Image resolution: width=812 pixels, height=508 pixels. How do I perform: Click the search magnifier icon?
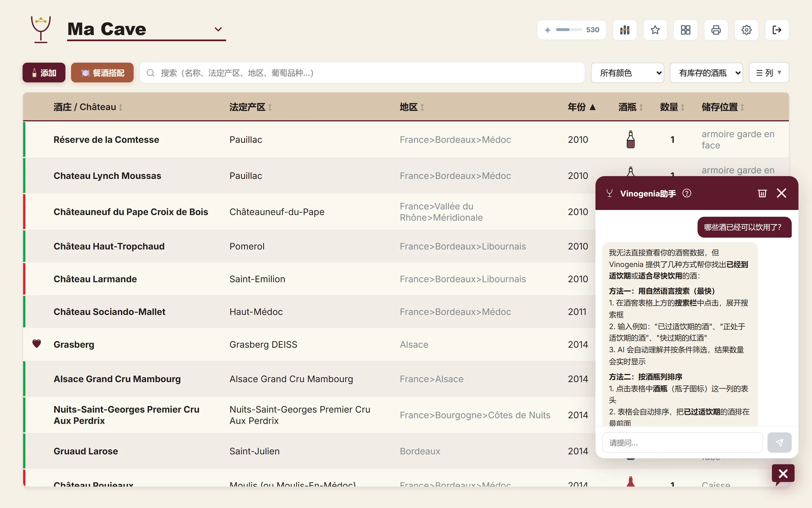[x=151, y=73]
